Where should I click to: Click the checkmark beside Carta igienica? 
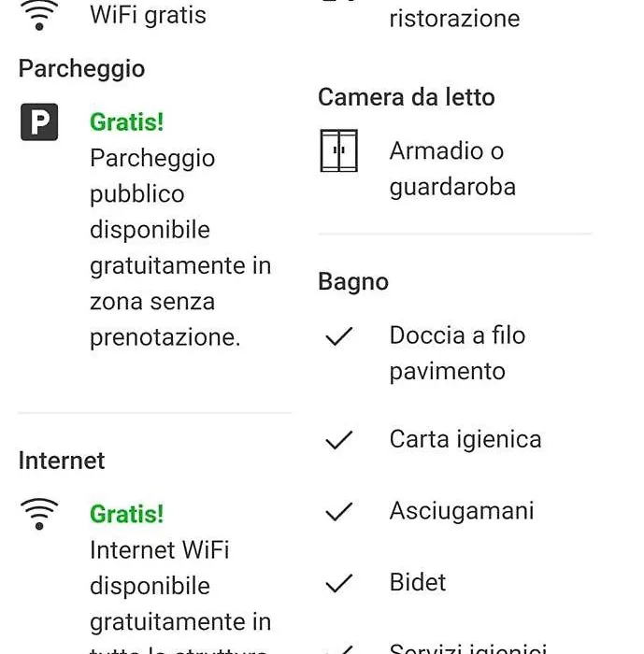point(339,440)
